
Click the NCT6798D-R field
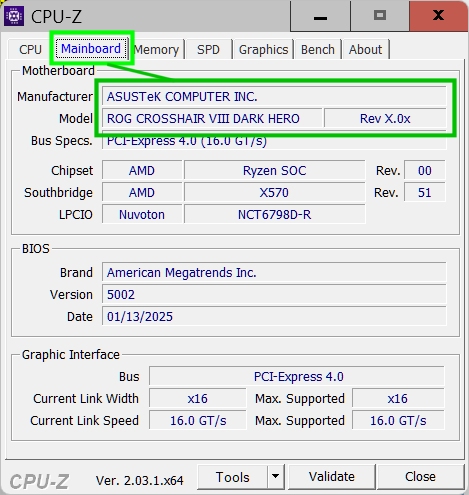point(274,215)
